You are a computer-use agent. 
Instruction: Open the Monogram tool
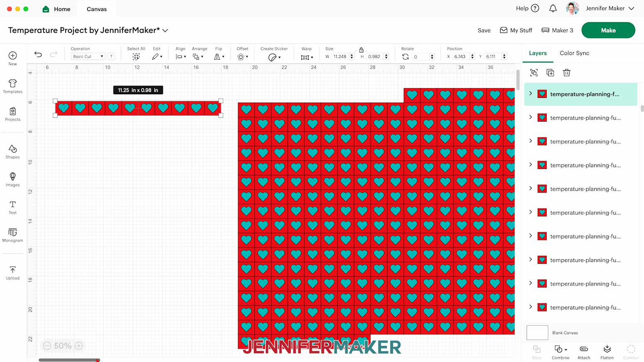tap(12, 235)
